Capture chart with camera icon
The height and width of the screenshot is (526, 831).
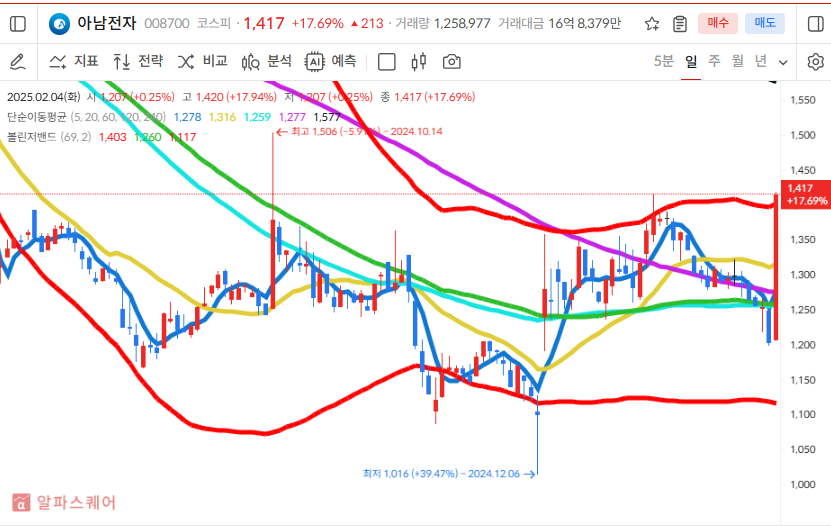tap(451, 61)
